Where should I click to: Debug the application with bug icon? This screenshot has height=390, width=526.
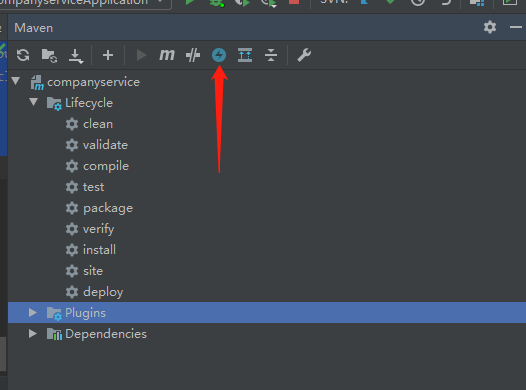[x=216, y=3]
